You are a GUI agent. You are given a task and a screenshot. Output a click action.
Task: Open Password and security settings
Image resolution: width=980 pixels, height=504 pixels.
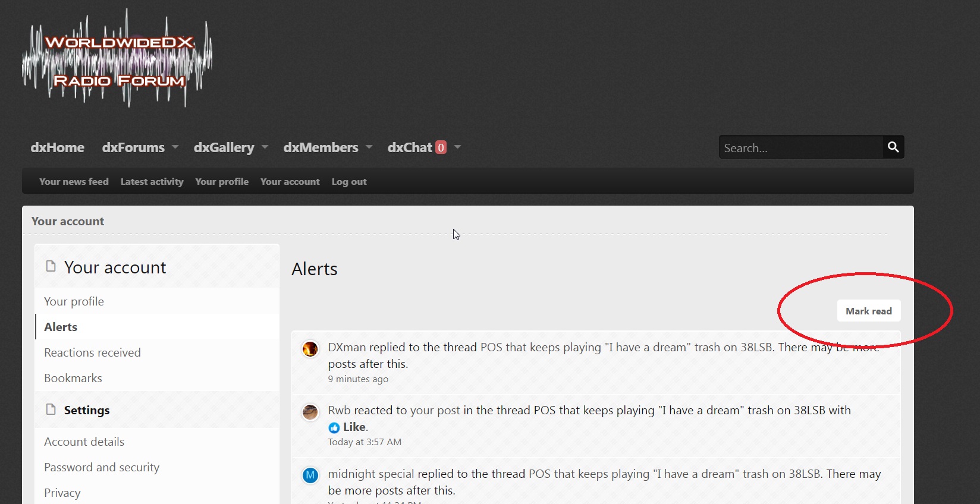point(102,467)
